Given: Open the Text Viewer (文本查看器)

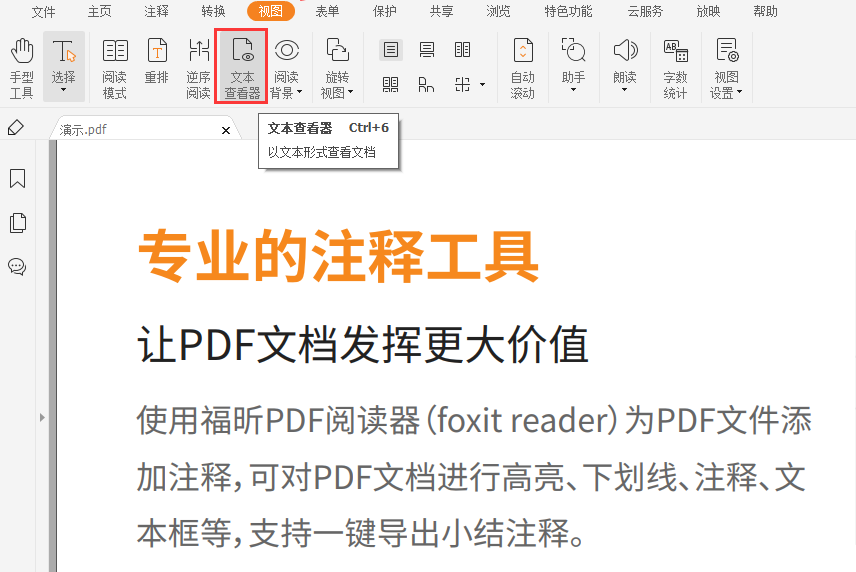Looking at the screenshot, I should [x=241, y=68].
